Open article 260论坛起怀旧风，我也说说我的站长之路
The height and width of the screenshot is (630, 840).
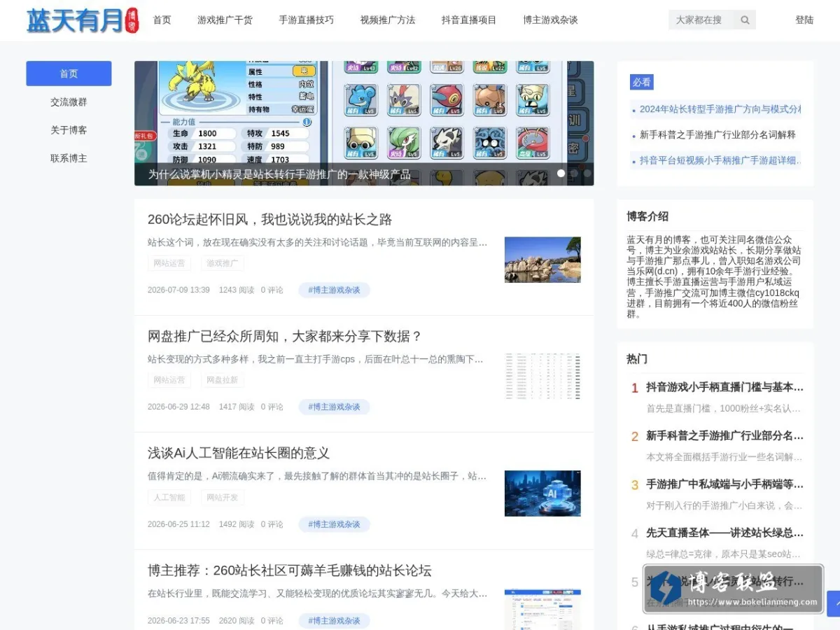click(x=269, y=220)
